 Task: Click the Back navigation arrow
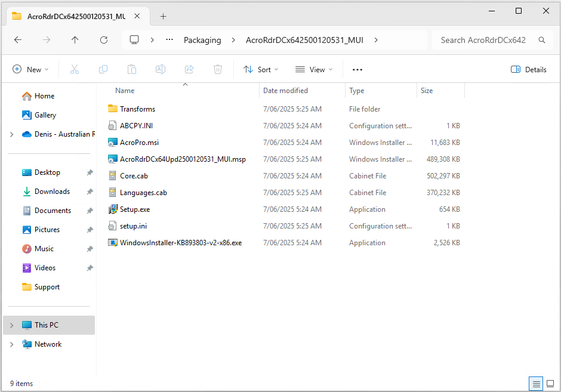(18, 40)
